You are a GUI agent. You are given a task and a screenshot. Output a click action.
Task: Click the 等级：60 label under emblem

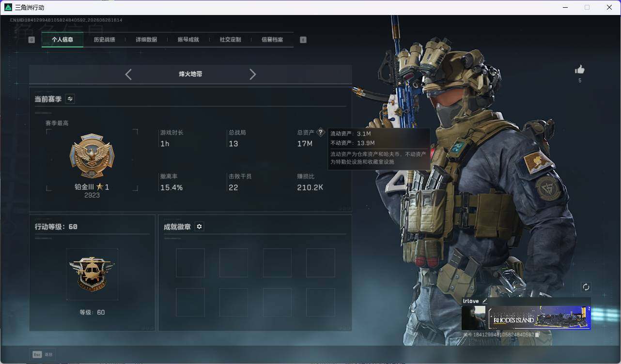click(92, 312)
